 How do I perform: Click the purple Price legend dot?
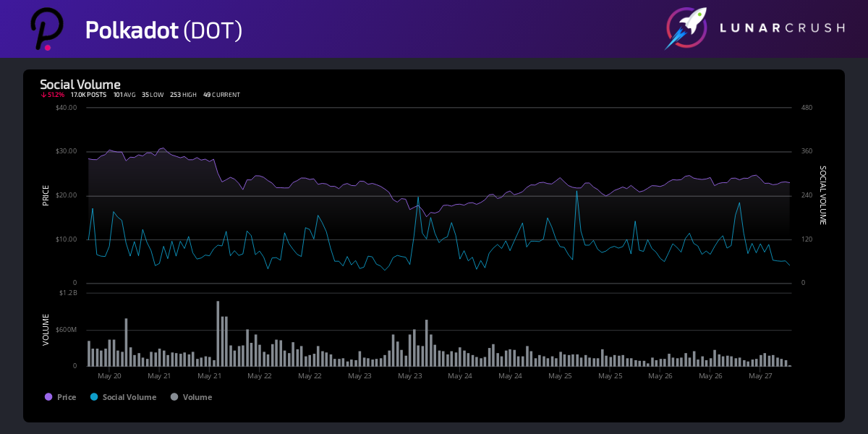tap(48, 397)
